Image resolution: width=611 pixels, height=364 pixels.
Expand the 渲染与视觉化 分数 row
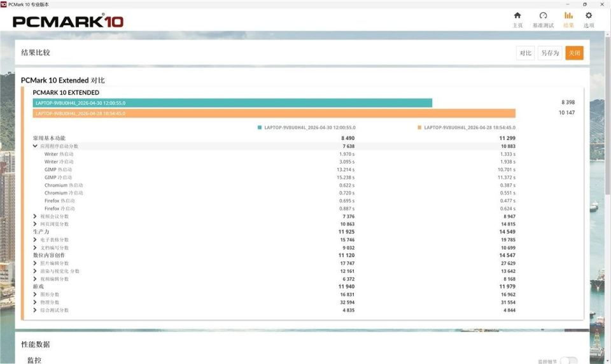tap(35, 271)
